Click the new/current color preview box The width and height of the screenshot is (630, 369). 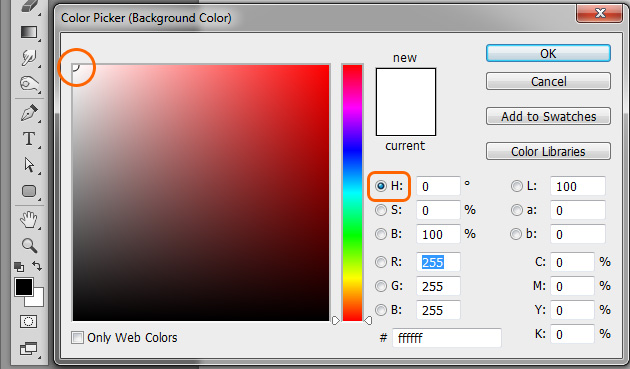[x=406, y=102]
